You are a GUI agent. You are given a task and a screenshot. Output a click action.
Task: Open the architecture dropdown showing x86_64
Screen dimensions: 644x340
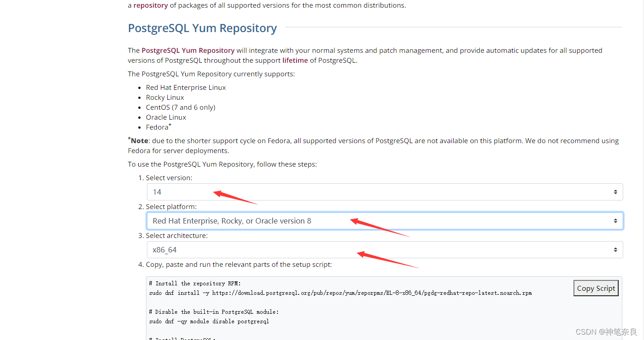click(385, 250)
